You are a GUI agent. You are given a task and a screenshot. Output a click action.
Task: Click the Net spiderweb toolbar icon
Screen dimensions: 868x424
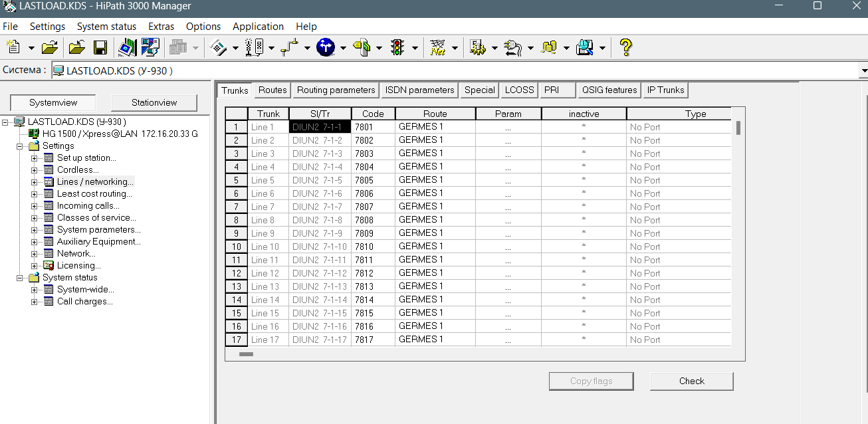click(437, 48)
